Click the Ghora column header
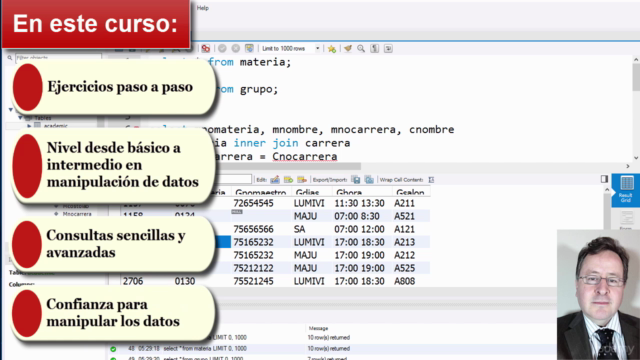 pos(349,192)
